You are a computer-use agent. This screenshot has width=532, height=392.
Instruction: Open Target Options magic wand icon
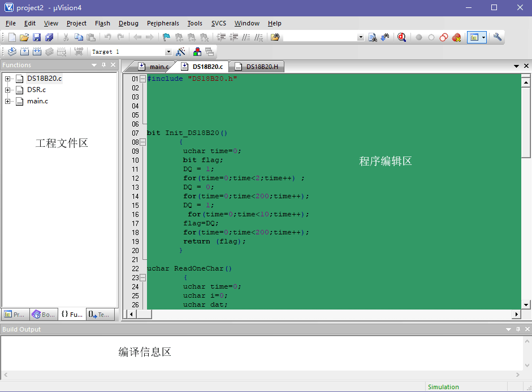click(x=181, y=52)
